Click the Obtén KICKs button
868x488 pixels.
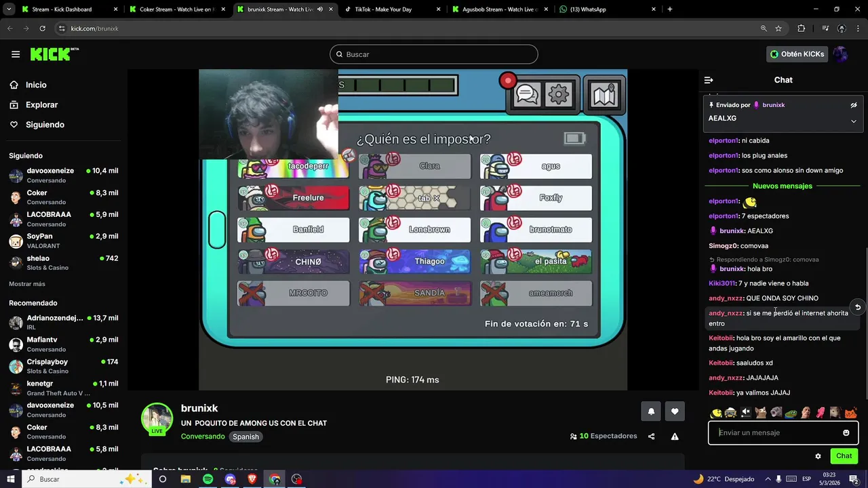coord(797,54)
